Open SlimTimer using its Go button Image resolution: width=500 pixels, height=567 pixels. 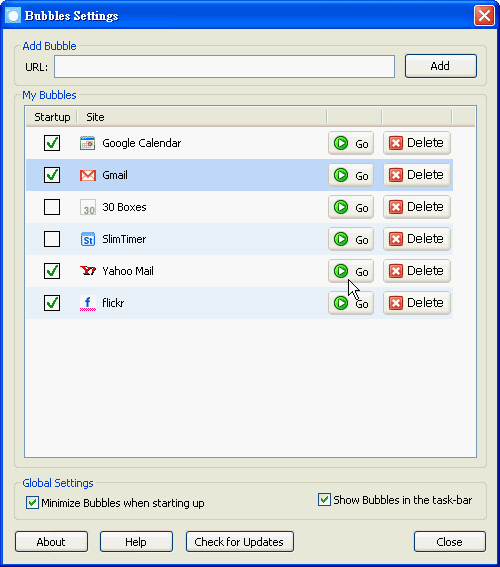pos(351,239)
